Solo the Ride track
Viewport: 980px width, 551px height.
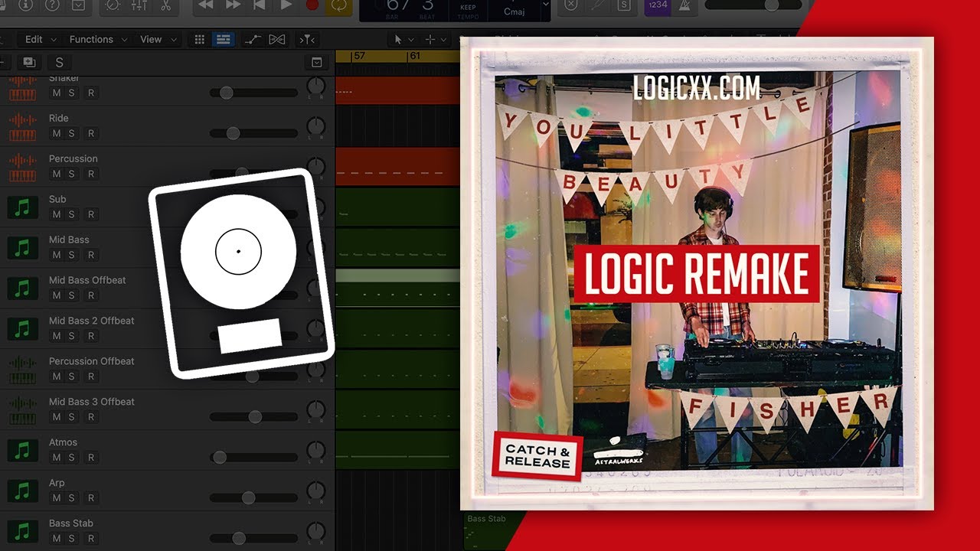point(72,133)
